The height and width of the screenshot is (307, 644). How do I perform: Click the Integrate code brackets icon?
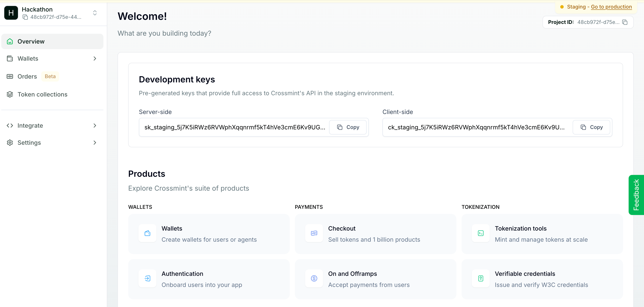click(x=10, y=125)
